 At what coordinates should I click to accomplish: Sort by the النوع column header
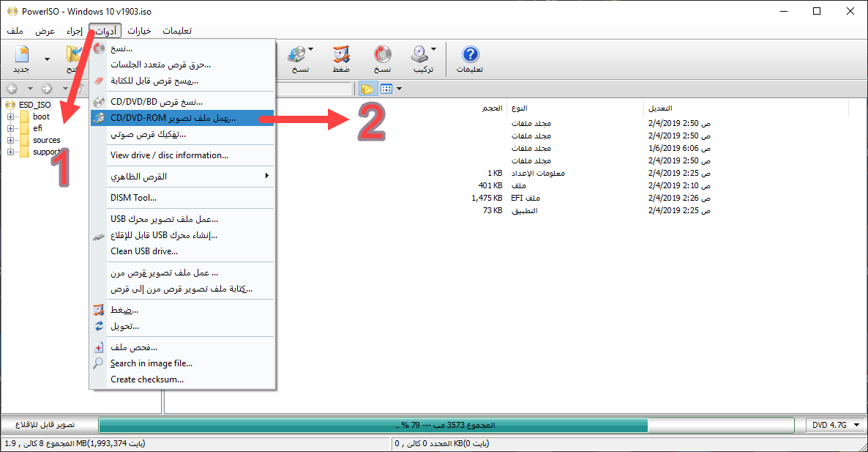tap(519, 108)
